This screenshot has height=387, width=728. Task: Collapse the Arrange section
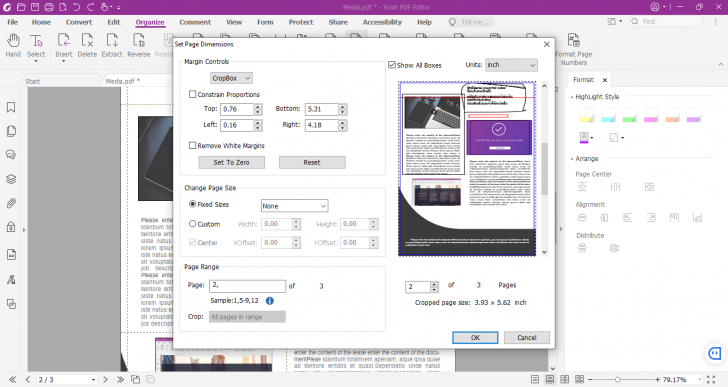[x=572, y=159]
